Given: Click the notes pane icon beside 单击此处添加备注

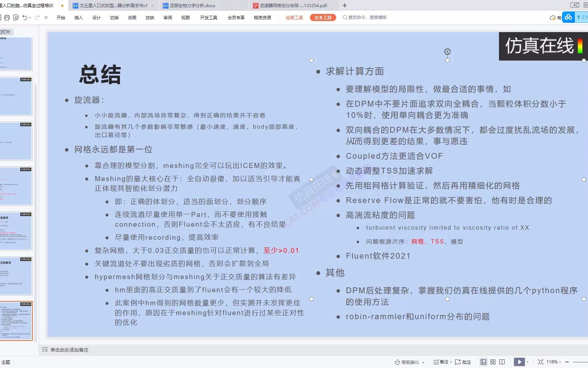Looking at the screenshot, I should coord(45,350).
